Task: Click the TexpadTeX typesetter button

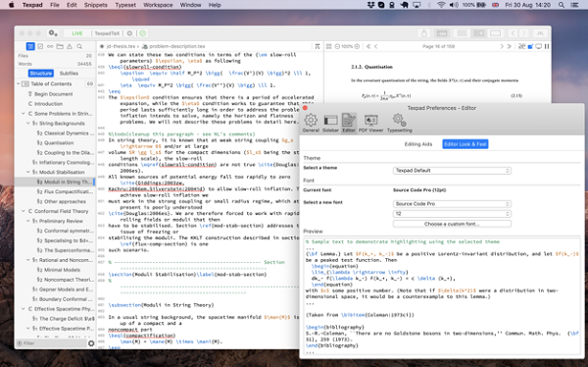Action: coord(107,33)
